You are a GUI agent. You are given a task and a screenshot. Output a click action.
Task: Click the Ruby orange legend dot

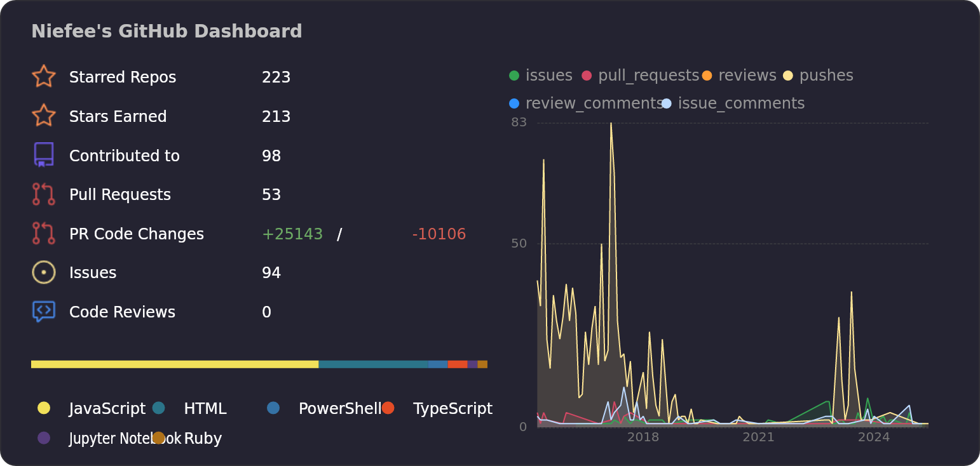pos(158,437)
